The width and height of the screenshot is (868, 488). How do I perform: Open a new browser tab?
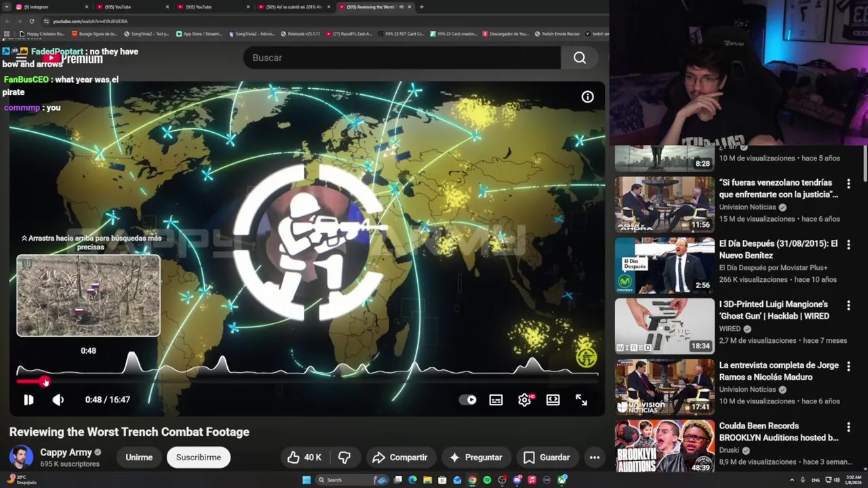coord(422,7)
